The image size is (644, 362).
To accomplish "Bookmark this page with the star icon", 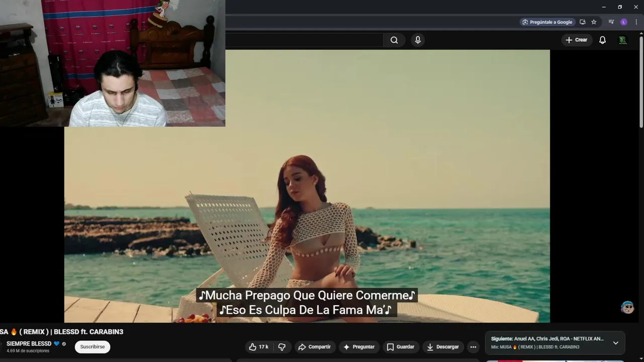I will coord(594,22).
